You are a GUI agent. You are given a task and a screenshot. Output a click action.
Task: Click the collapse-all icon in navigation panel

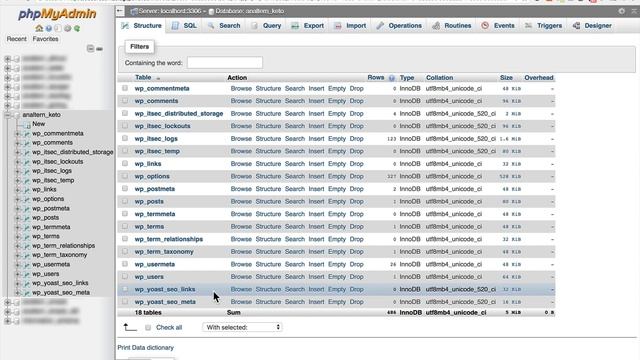point(91,49)
